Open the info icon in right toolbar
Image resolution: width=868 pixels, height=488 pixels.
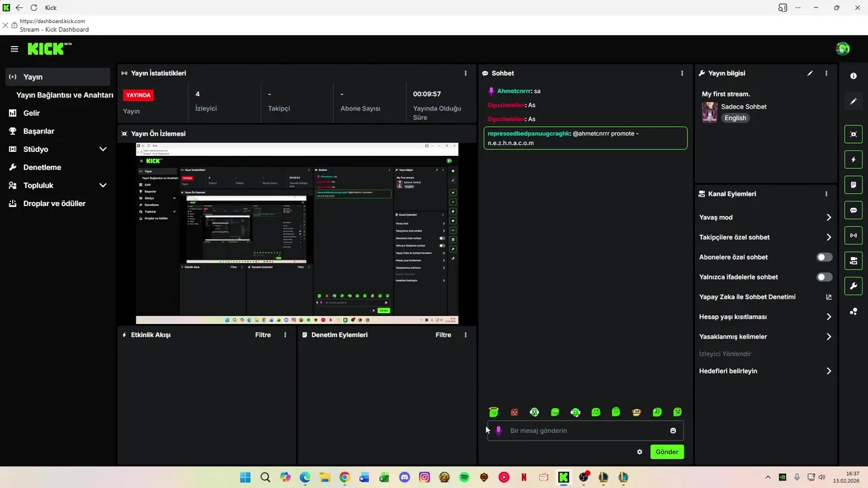(854, 76)
